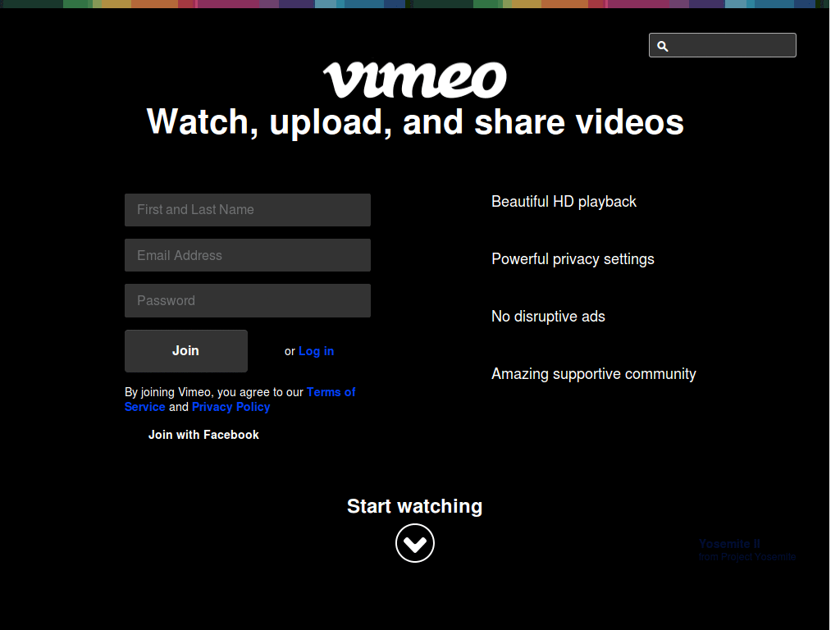The width and height of the screenshot is (840, 630).
Task: Click the Beautiful HD playback text
Action: pos(564,202)
